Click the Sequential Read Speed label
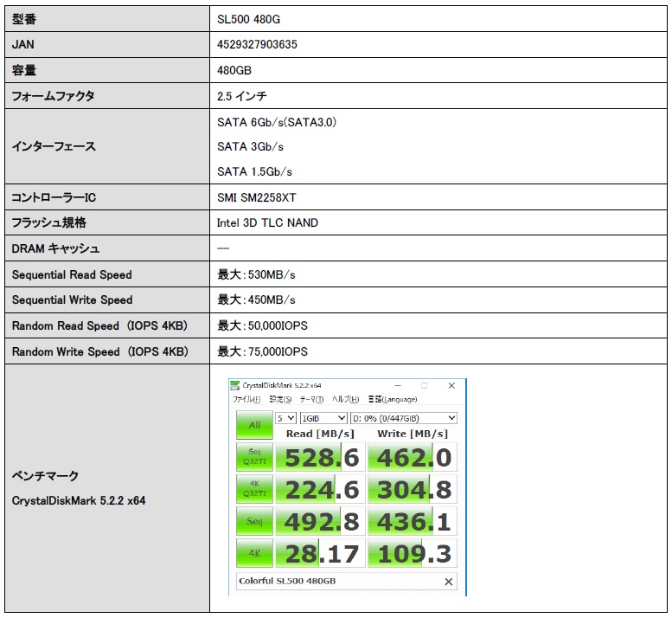672x618 pixels. (x=72, y=275)
